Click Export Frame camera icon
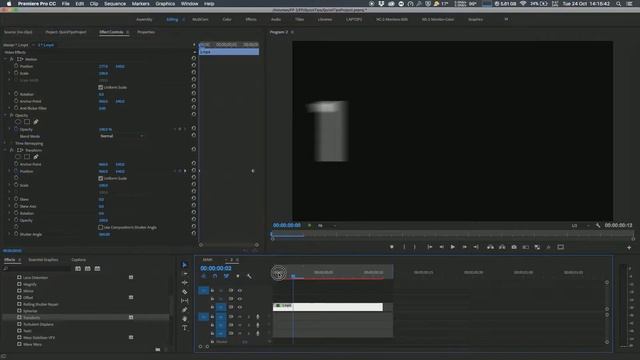 point(514,247)
